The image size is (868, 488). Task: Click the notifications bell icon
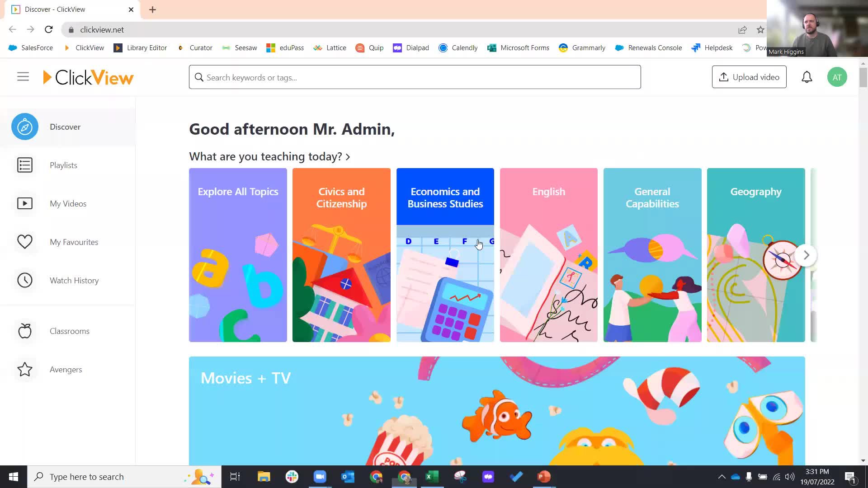point(807,77)
